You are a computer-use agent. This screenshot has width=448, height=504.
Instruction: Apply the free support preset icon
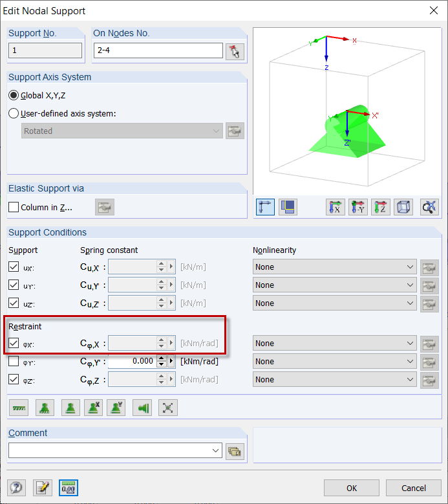[168, 408]
